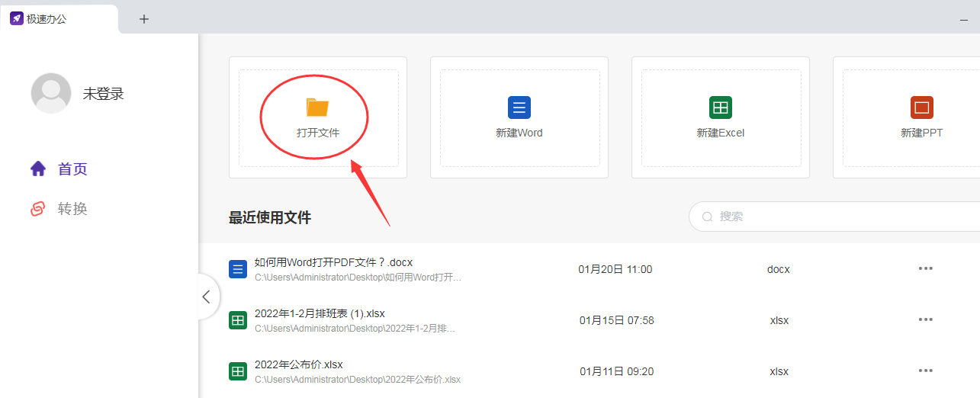Open 如何用Word打开PDF文件？.docx from recent list
Viewport: 980px width, 398px height.
[x=333, y=262]
